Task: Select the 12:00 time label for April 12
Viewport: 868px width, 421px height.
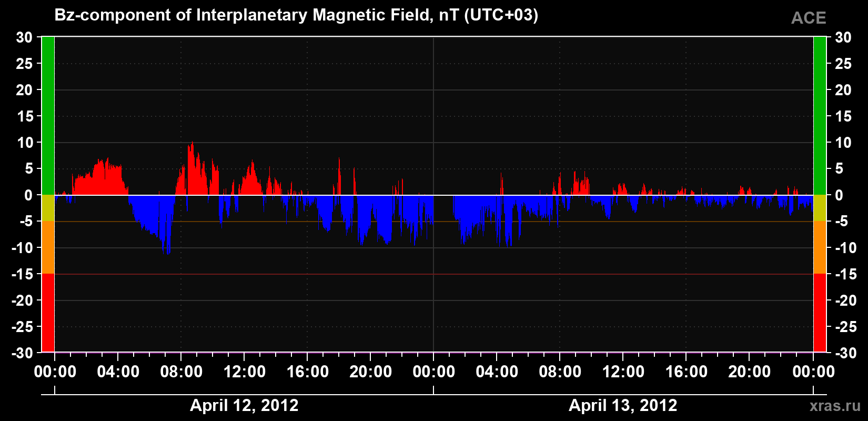Action: tap(244, 372)
